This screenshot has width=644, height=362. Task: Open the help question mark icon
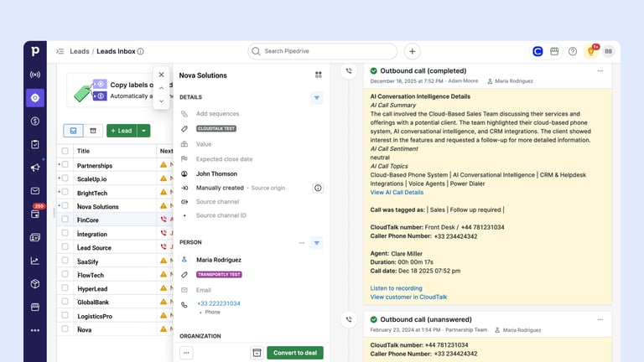coord(573,51)
